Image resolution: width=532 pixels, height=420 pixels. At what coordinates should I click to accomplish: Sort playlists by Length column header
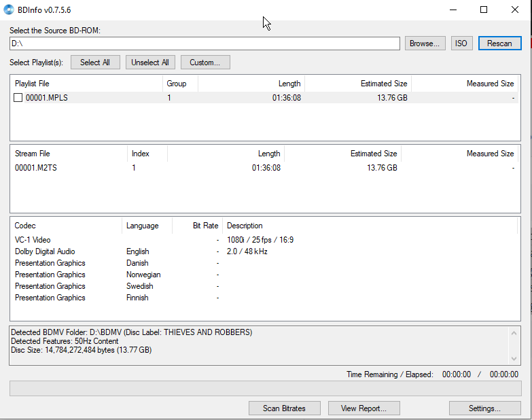(251, 84)
